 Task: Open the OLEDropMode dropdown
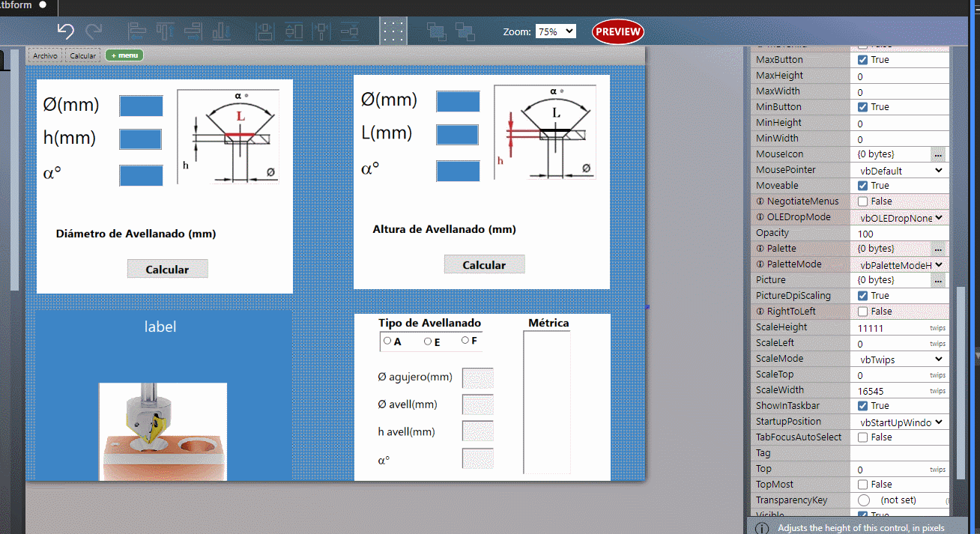pyautogui.click(x=901, y=218)
